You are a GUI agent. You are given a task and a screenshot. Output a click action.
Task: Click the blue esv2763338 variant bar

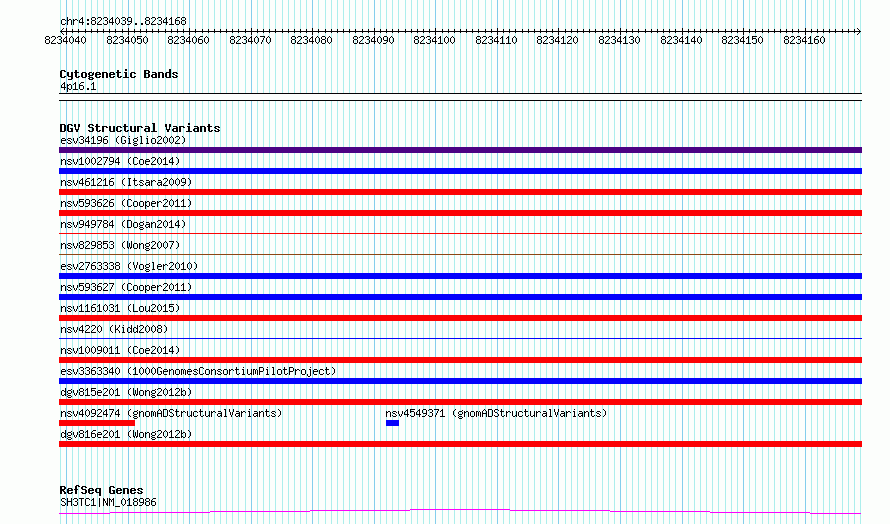coord(460,276)
